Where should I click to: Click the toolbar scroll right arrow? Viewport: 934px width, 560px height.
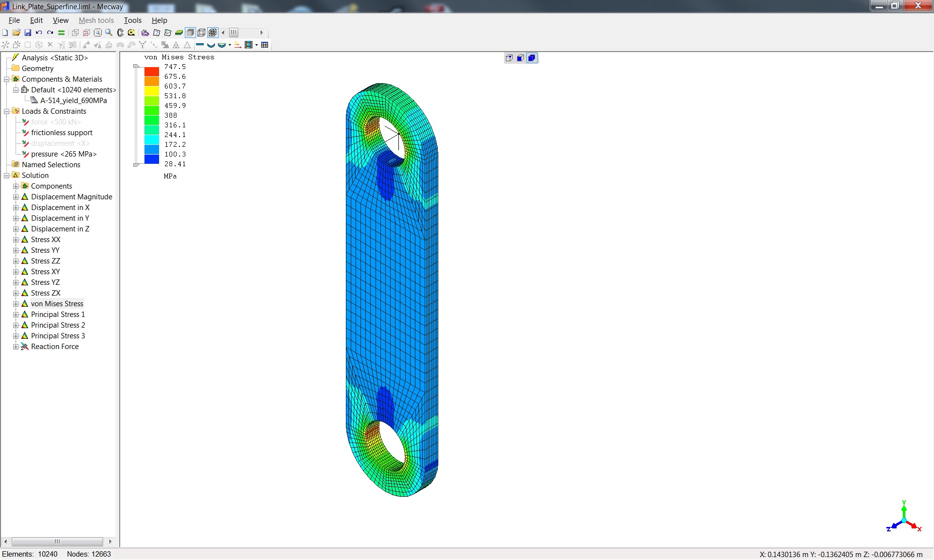(262, 33)
